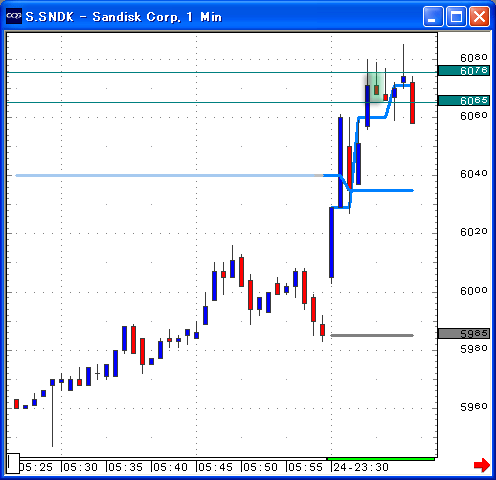Click the 05:30 time axis label

pyautogui.click(x=80, y=467)
